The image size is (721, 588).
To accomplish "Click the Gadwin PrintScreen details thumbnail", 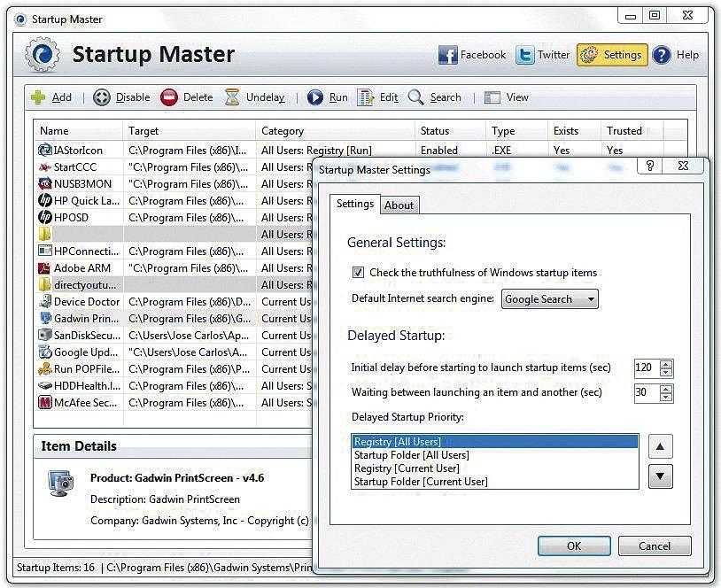I will coord(61,484).
